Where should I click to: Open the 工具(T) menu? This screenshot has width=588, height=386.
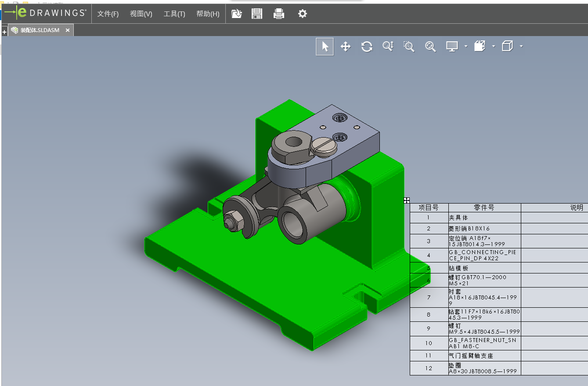tap(174, 14)
